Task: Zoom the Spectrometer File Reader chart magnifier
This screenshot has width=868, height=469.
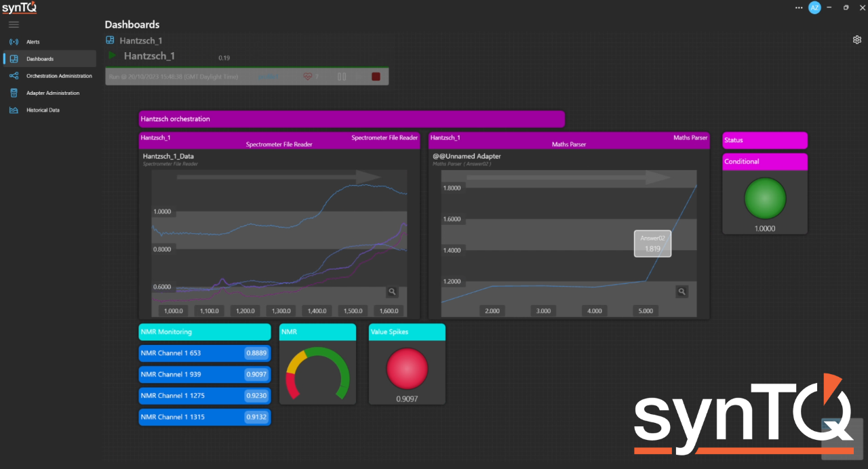Action: pyautogui.click(x=392, y=291)
